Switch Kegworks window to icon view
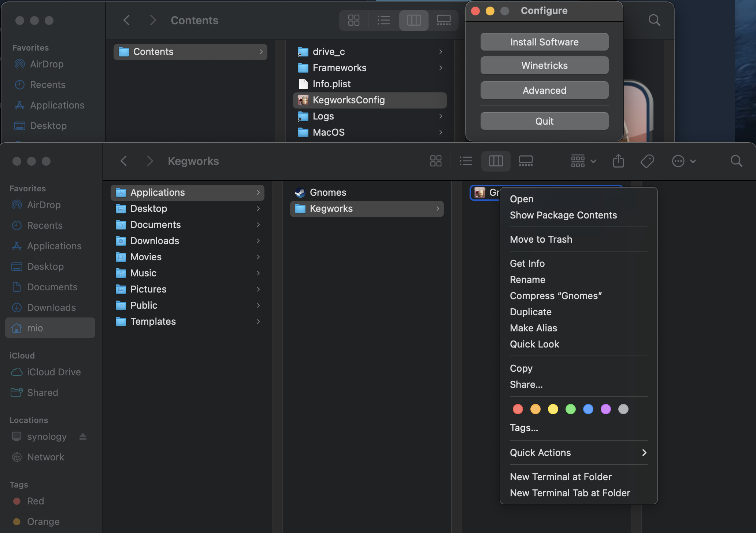Image resolution: width=756 pixels, height=533 pixels. tap(436, 161)
